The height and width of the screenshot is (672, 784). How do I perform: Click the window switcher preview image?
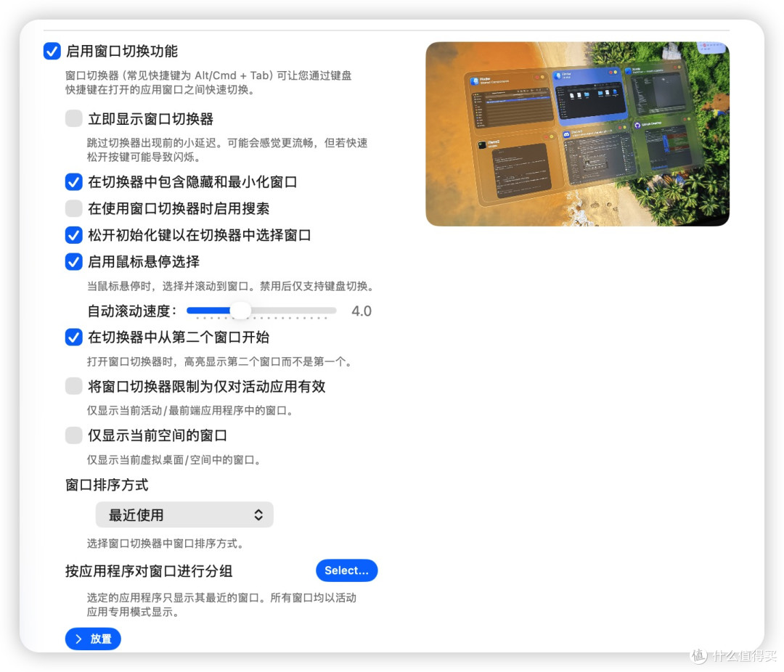pyautogui.click(x=578, y=134)
